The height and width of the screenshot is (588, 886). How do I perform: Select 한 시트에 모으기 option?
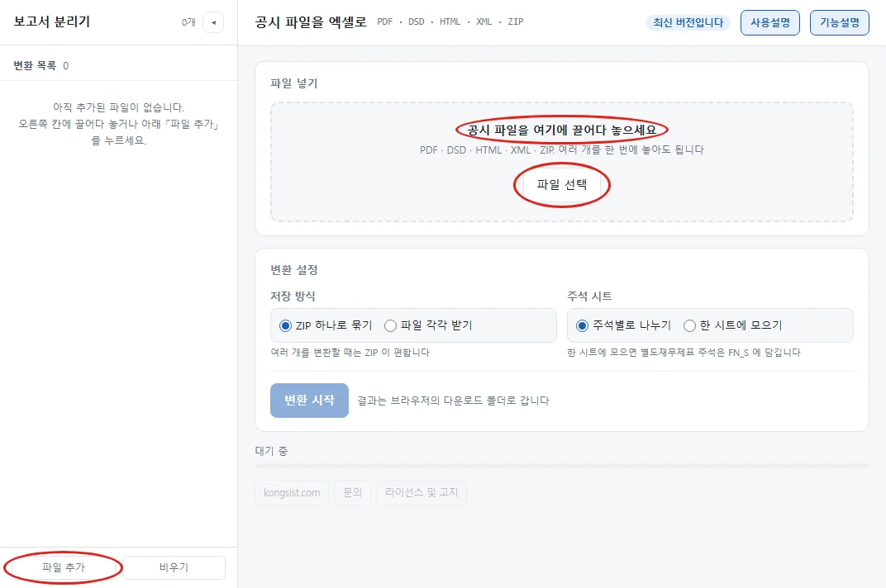pos(733,325)
